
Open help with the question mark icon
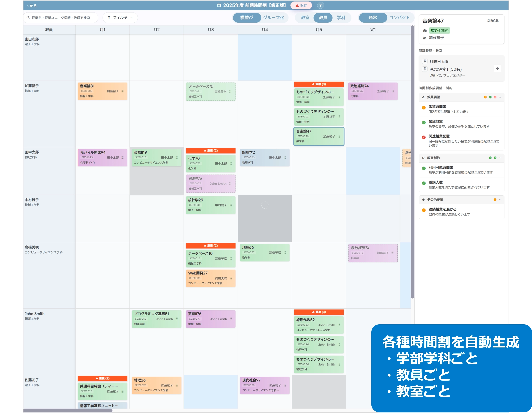click(x=320, y=5)
